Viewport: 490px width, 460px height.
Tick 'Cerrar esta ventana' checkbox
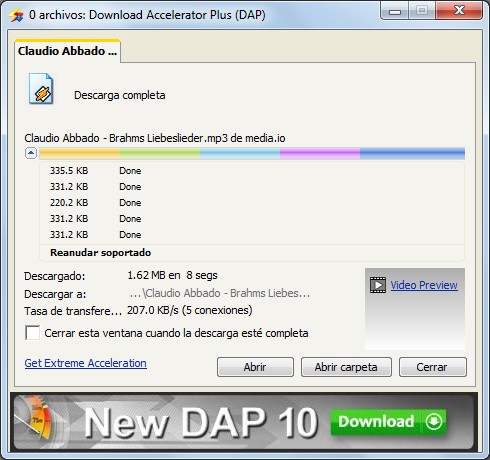click(x=32, y=333)
